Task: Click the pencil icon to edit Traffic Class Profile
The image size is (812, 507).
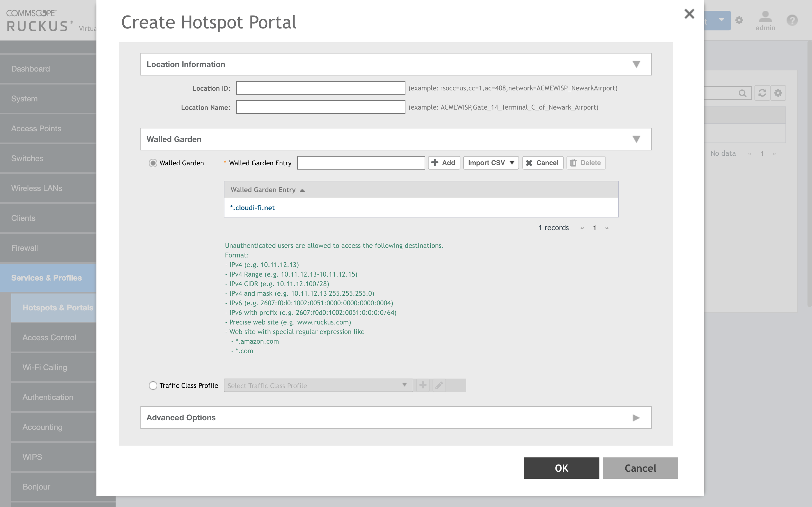Action: (x=439, y=385)
